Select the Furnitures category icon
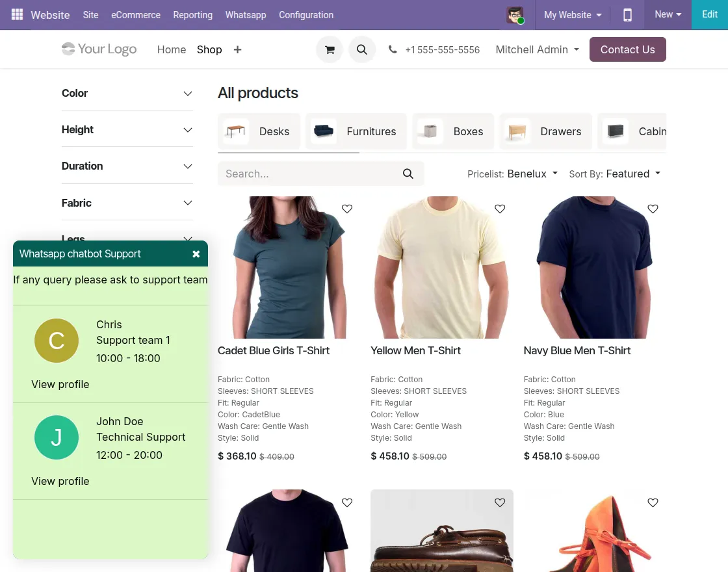The width and height of the screenshot is (728, 572). [324, 131]
